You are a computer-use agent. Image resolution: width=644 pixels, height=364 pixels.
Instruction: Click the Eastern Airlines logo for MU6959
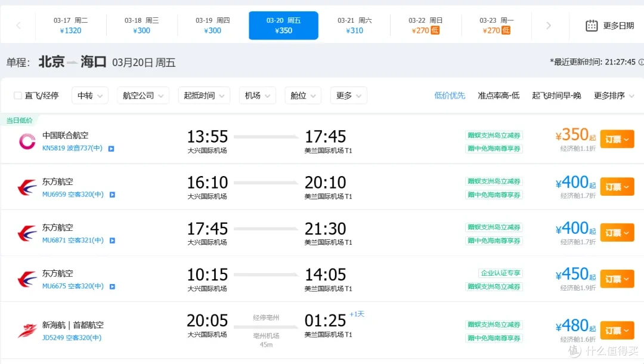click(x=27, y=187)
